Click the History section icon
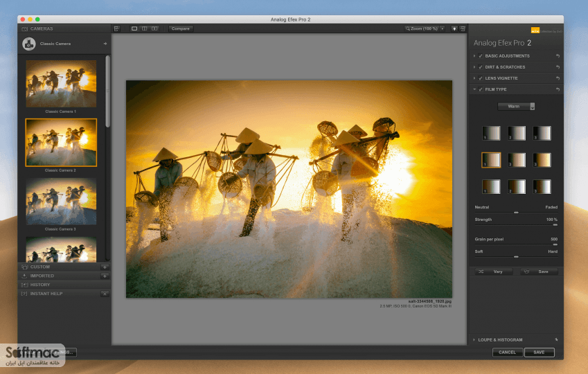 pyautogui.click(x=24, y=285)
